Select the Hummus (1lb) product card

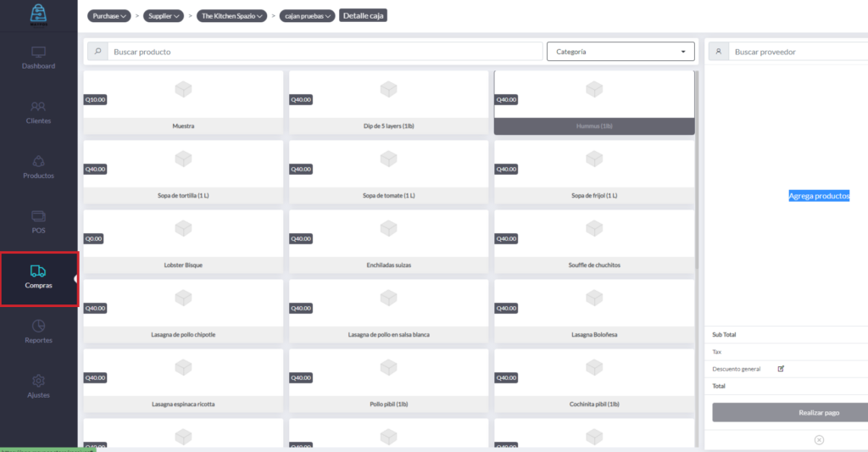click(594, 102)
